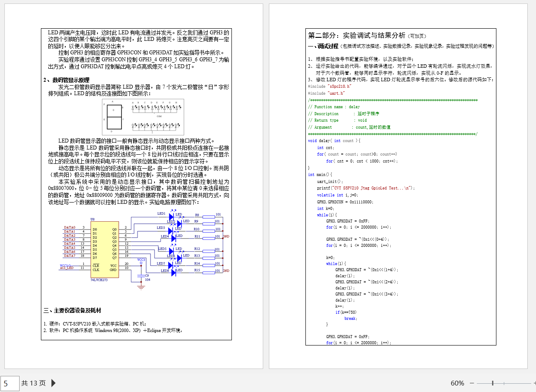Click the 'GPH3.GPH3CON = 0x11110000;' line
Screen dimensions: 536x392
(345, 202)
